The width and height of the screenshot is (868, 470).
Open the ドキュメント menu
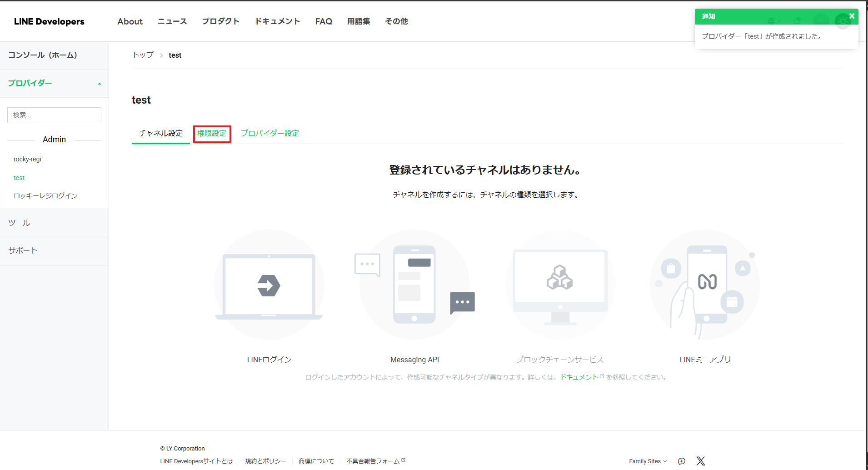[278, 21]
